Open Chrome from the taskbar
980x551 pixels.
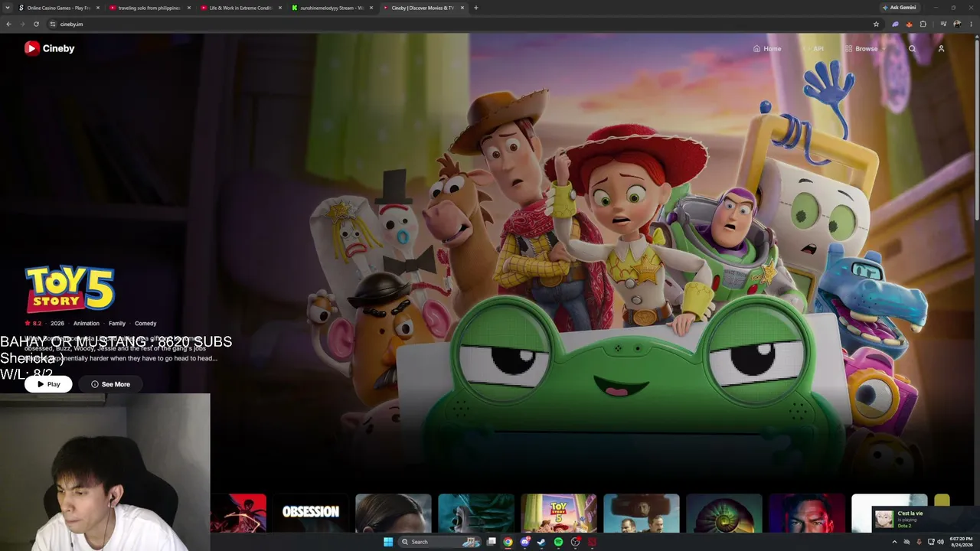pyautogui.click(x=508, y=542)
